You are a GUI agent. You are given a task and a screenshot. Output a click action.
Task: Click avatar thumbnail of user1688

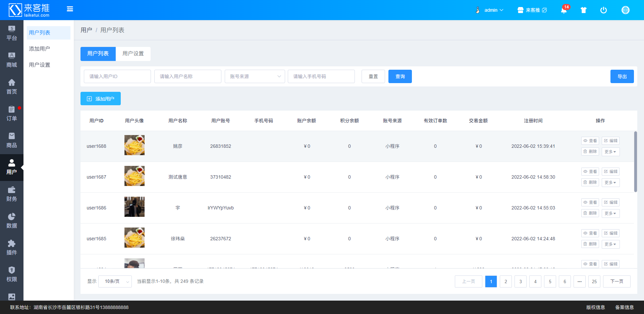[x=135, y=145]
